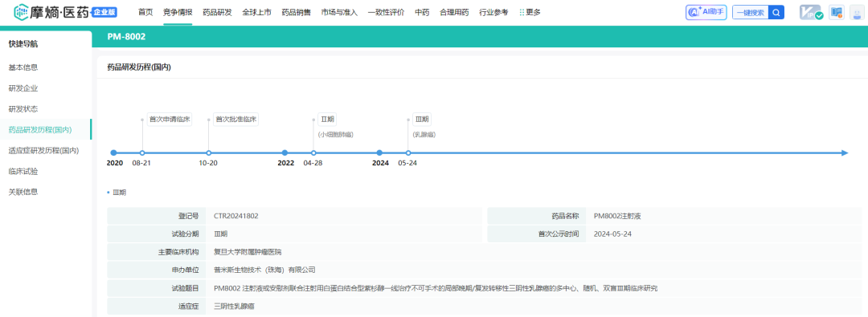868x317 pixels.
Task: Expand the 更多 menu
Action: 534,12
